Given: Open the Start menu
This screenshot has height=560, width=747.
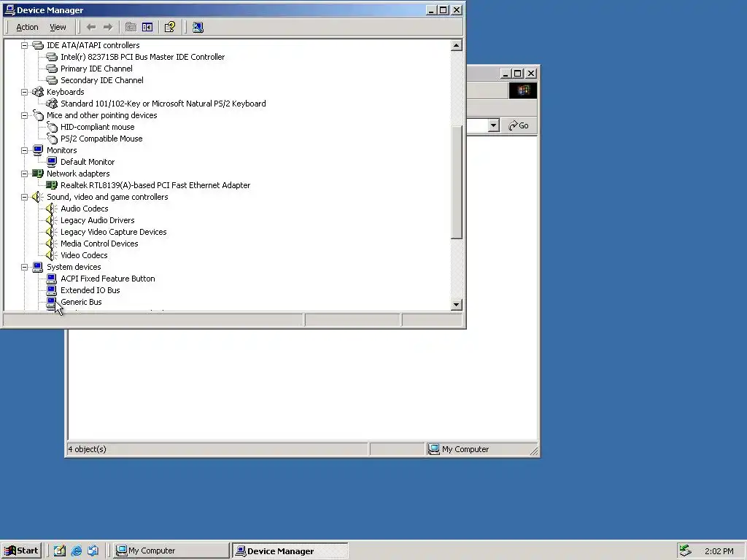Looking at the screenshot, I should coord(21,551).
